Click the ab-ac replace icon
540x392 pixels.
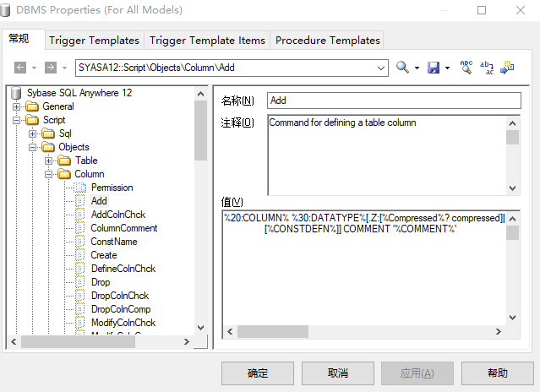coord(487,68)
